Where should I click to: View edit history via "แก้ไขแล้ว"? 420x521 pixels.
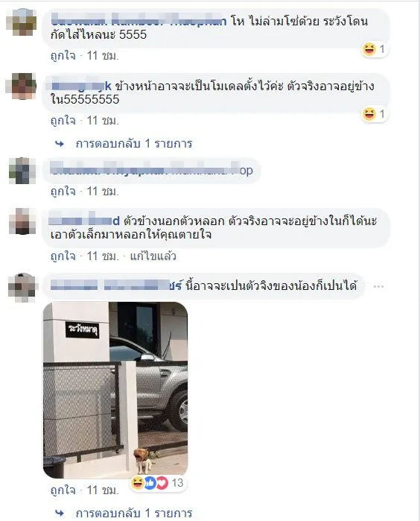(x=153, y=256)
